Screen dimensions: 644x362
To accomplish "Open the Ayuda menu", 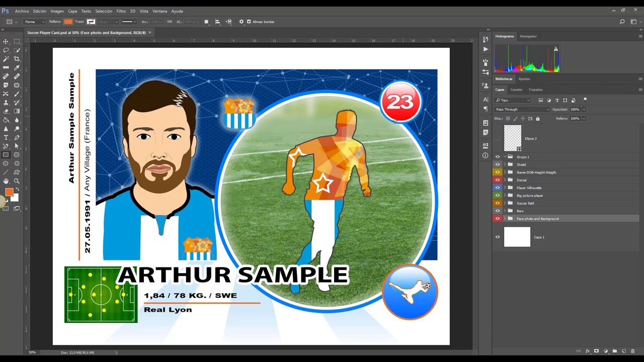I will click(177, 11).
